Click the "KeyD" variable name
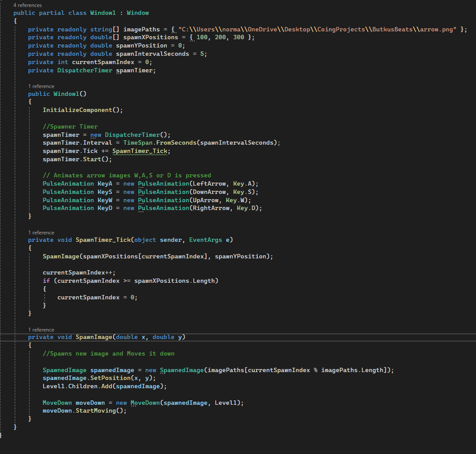This screenshot has width=476, height=454. click(105, 208)
